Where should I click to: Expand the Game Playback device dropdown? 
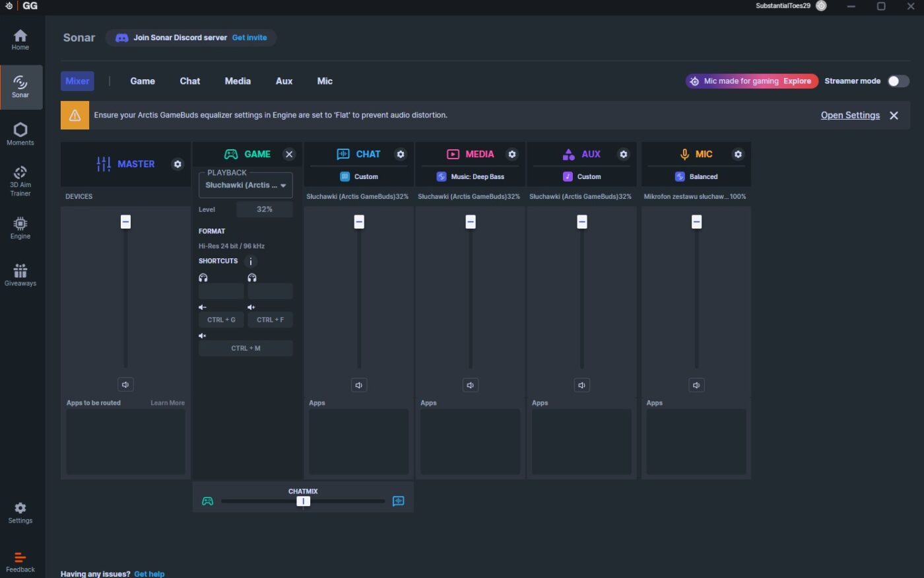tap(246, 185)
